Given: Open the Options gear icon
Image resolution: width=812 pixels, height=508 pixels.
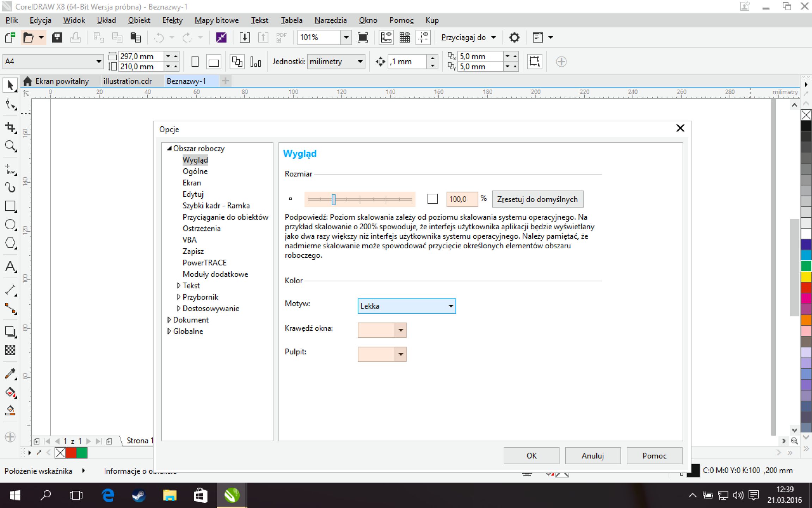Looking at the screenshot, I should (514, 37).
